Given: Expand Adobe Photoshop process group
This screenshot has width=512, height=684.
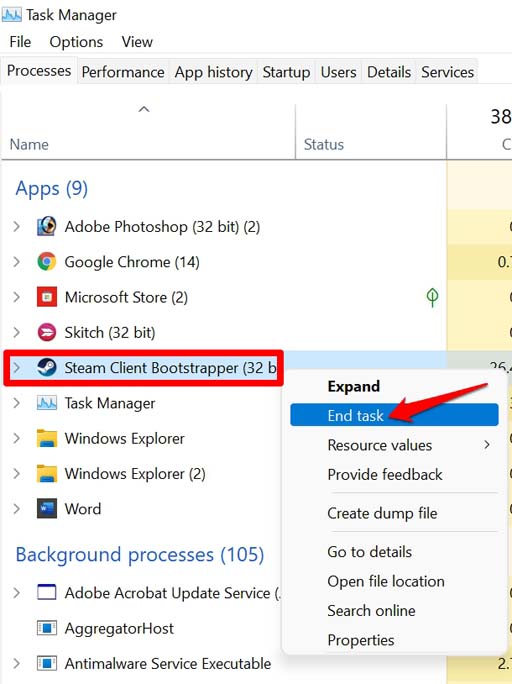Looking at the screenshot, I should pos(17,226).
